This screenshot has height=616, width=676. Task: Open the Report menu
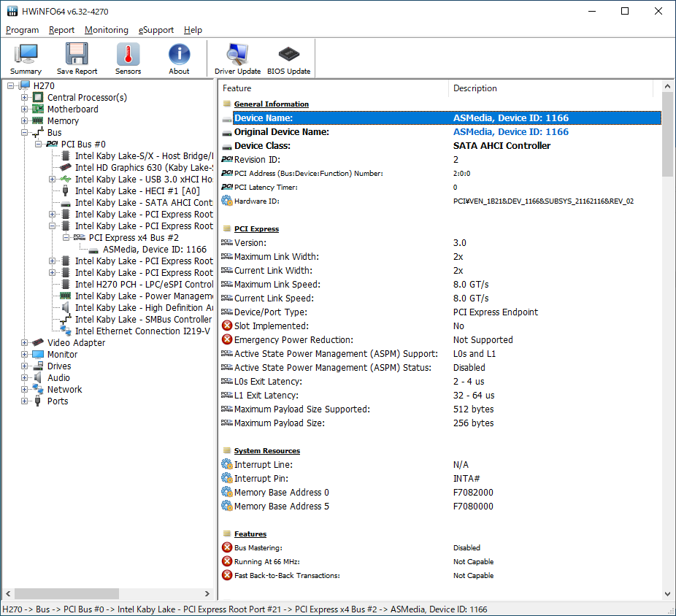pos(61,30)
